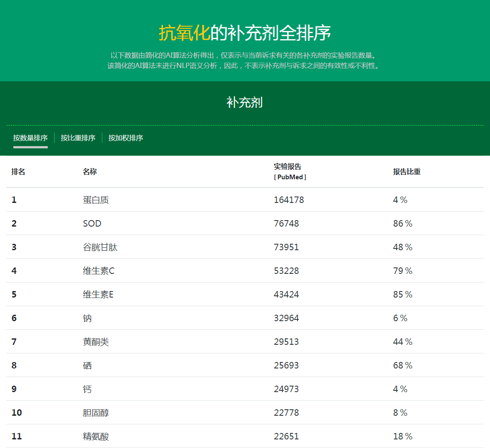Image resolution: width=490 pixels, height=448 pixels.
Task: Select 精氨酸 in the ranking table
Action: coord(96,436)
